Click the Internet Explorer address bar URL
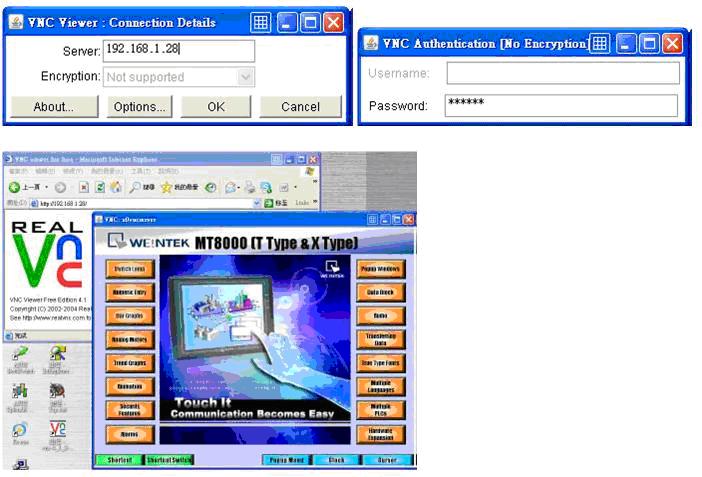 64,203
